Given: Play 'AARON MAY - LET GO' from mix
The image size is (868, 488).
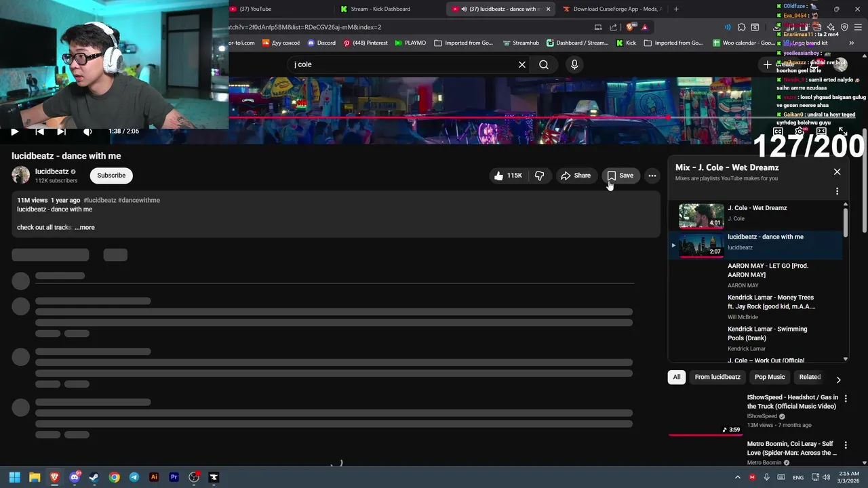Looking at the screenshot, I should point(757,277).
